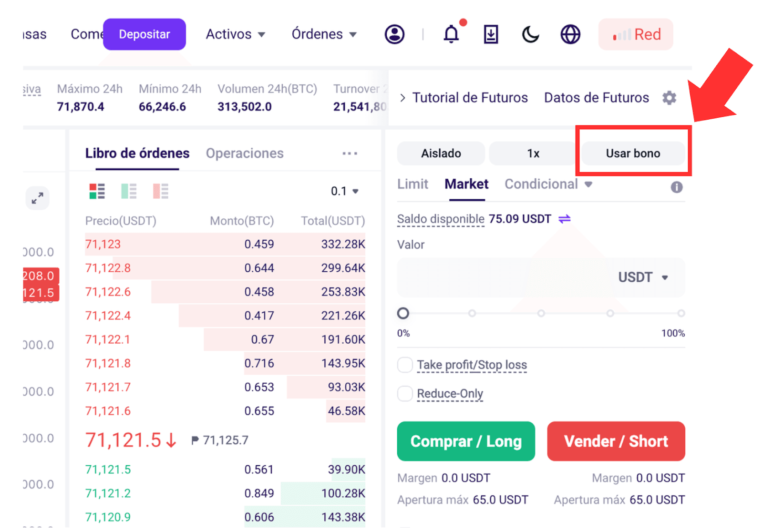Open the user profile icon
This screenshot has height=532, width=763.
click(x=394, y=34)
